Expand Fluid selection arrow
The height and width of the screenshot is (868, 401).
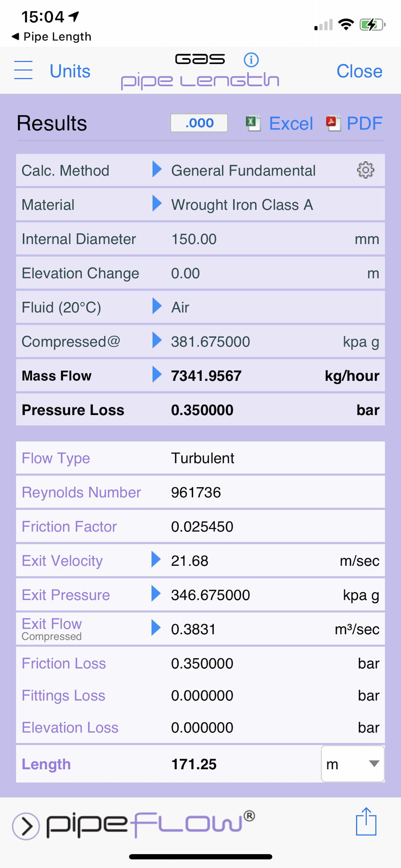pyautogui.click(x=157, y=306)
